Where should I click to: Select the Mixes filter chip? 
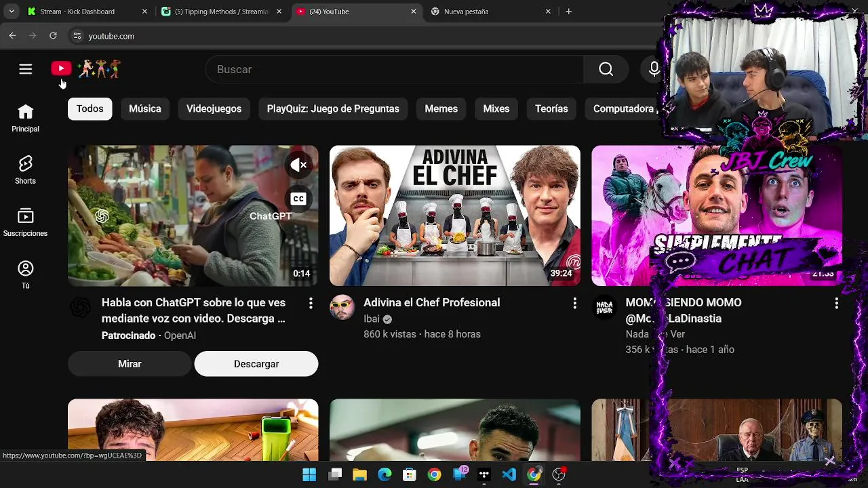coord(496,108)
